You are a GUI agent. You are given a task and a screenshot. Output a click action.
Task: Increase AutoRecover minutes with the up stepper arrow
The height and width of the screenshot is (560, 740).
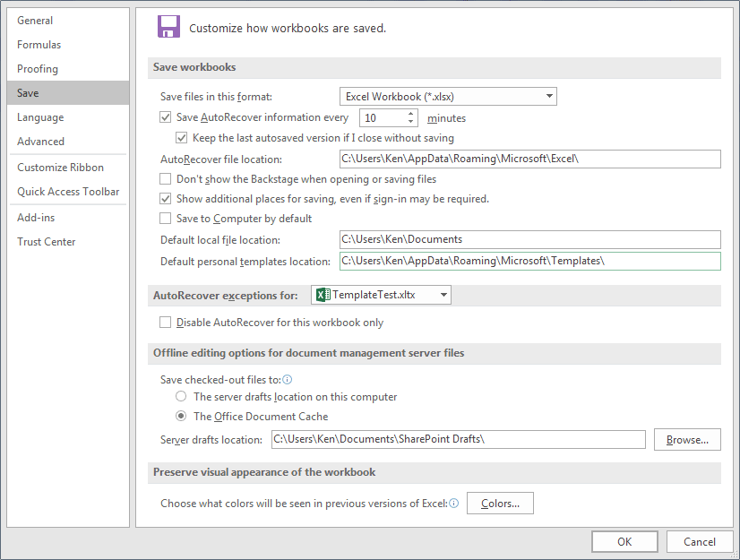point(410,113)
